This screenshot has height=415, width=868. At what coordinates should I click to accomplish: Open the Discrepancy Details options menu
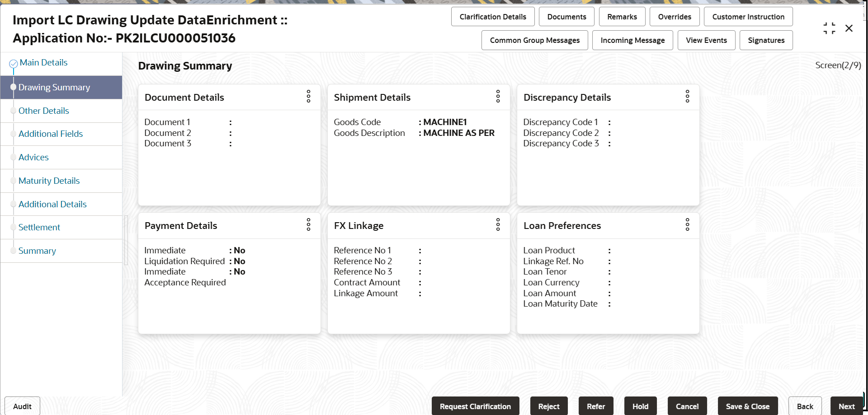click(x=687, y=97)
